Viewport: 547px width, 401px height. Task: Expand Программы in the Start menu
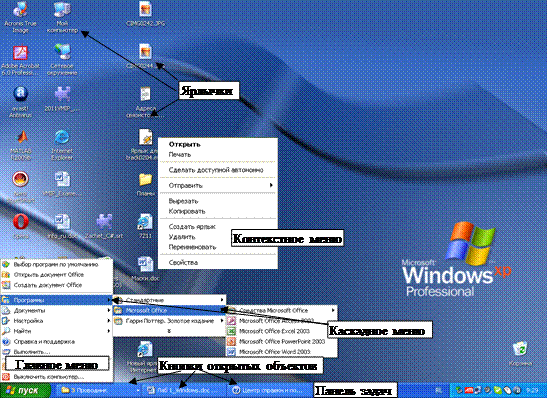click(57, 300)
